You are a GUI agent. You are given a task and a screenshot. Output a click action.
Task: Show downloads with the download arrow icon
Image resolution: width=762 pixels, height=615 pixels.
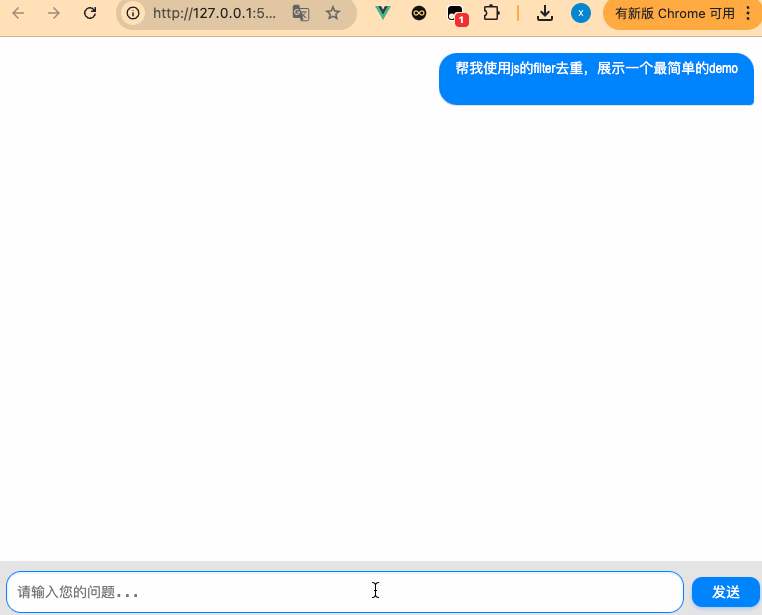(x=545, y=13)
